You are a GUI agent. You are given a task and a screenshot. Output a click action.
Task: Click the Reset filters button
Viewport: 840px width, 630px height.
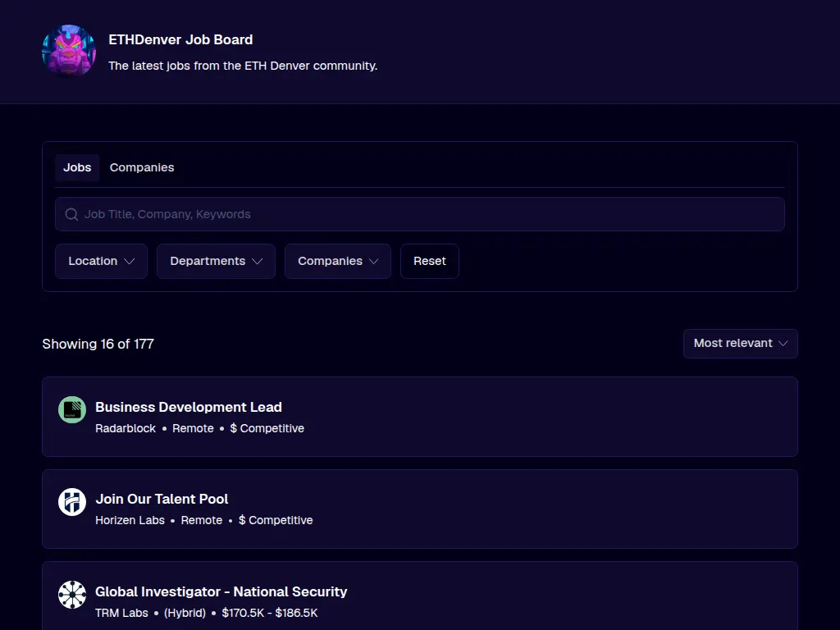click(430, 262)
